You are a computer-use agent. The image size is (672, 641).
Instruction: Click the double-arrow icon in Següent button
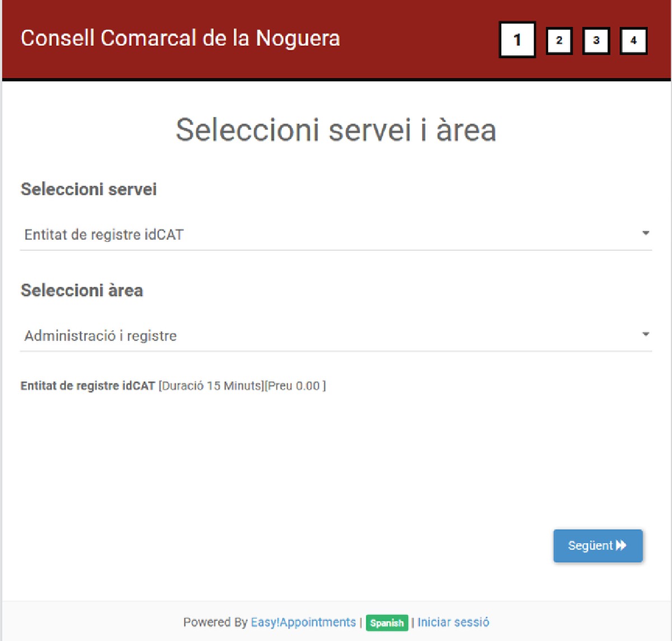pyautogui.click(x=621, y=545)
